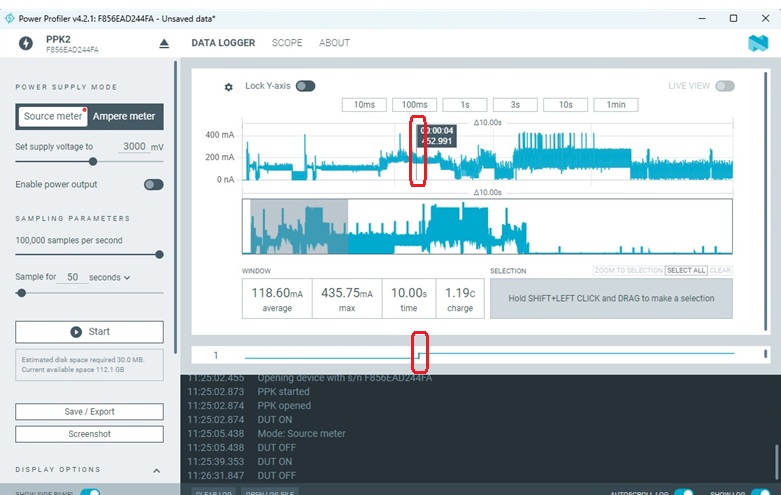Set window to 10s
Screen dimensions: 781x495
pos(565,105)
